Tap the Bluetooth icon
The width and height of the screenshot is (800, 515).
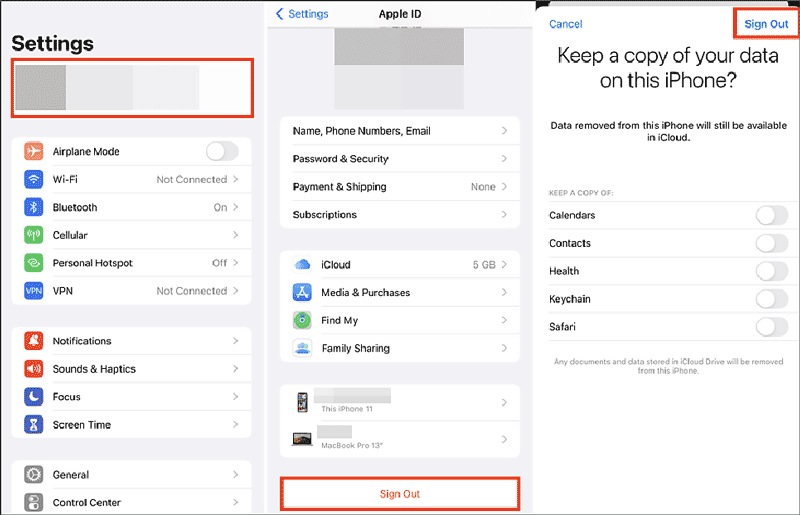pyautogui.click(x=34, y=207)
